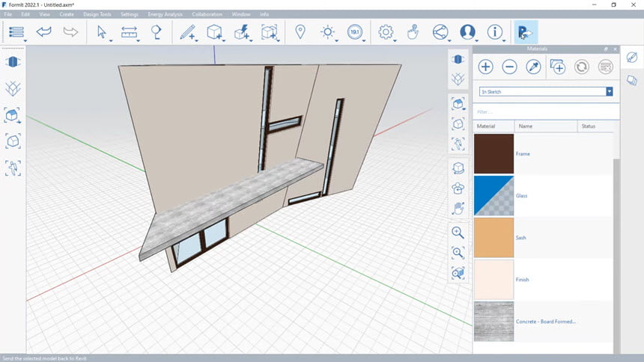Select the Sketch pencil tool
Image resolution: width=644 pixels, height=362 pixels.
pos(187,31)
